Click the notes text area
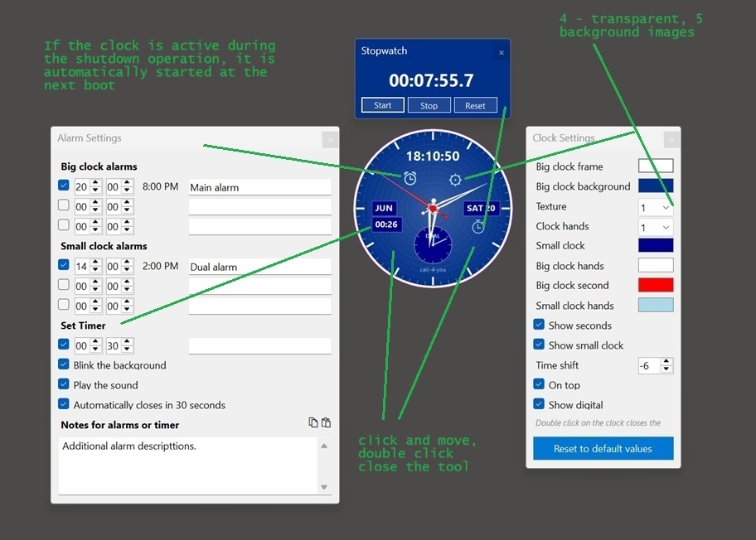Image resolution: width=756 pixels, height=540 pixels. (188, 465)
